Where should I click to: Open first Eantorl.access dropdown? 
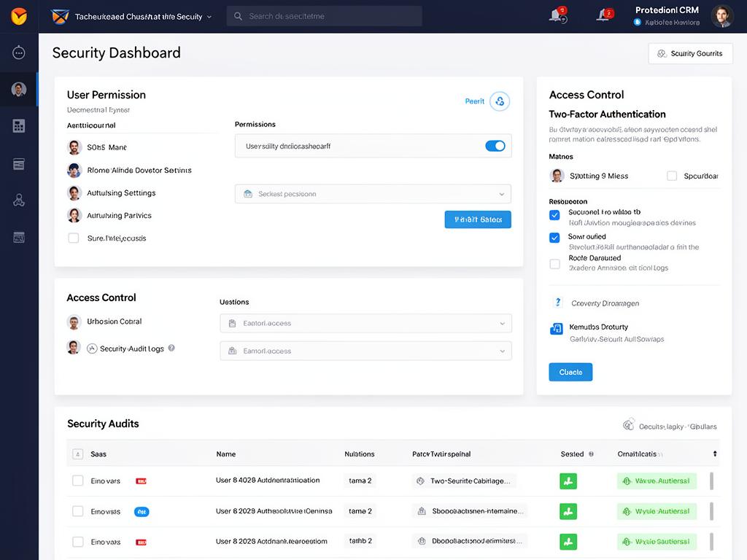pyautogui.click(x=365, y=323)
